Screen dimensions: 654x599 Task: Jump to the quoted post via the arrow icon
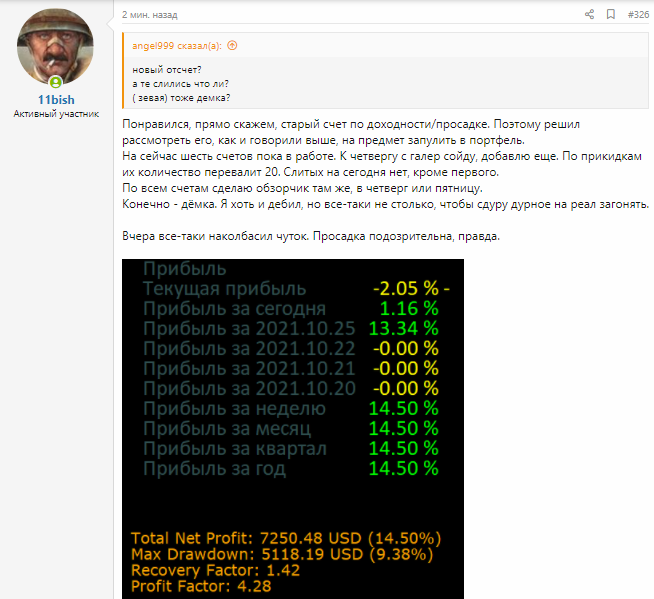232,45
